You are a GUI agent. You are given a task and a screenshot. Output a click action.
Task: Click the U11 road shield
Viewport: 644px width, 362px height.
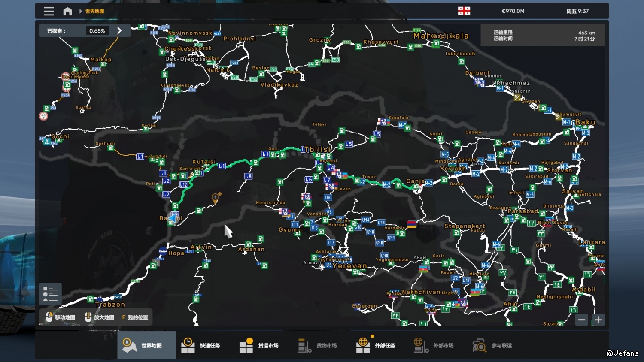(x=391, y=238)
